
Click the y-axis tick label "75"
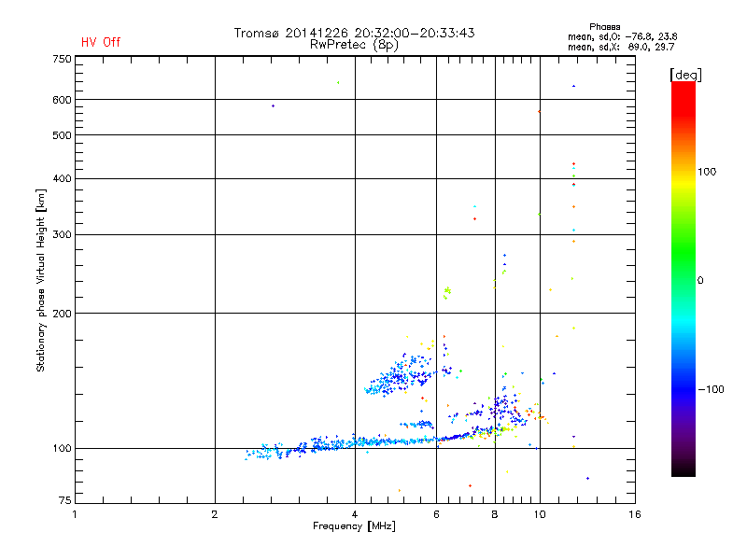(65, 500)
